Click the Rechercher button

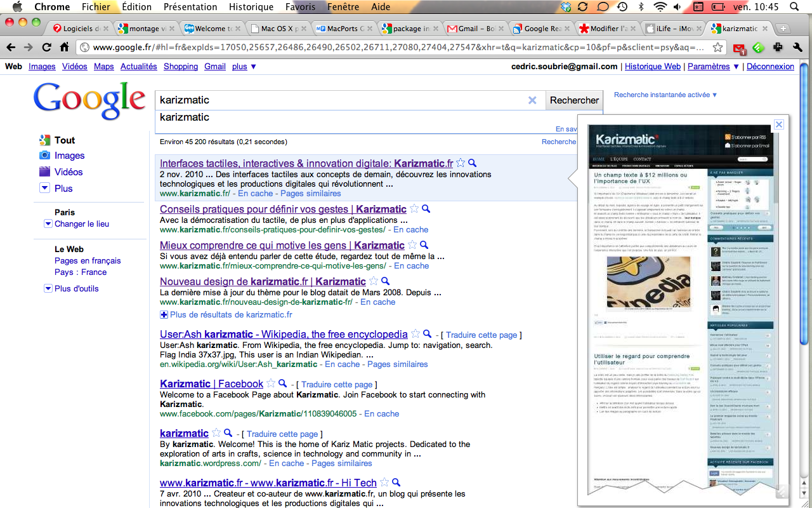point(574,100)
